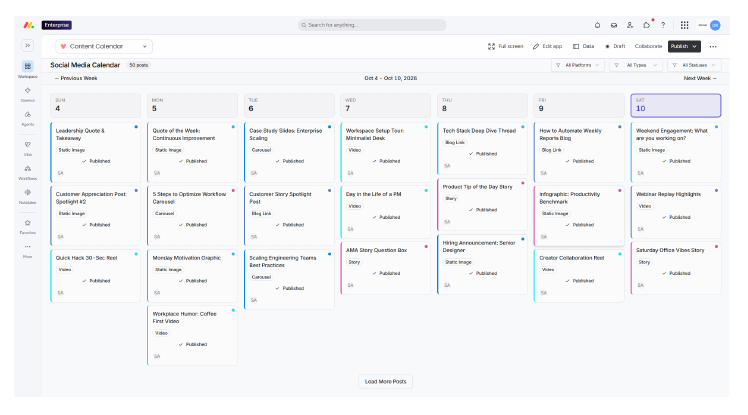
Task: Open the Webinar Replay Highlights card
Action: (x=676, y=212)
